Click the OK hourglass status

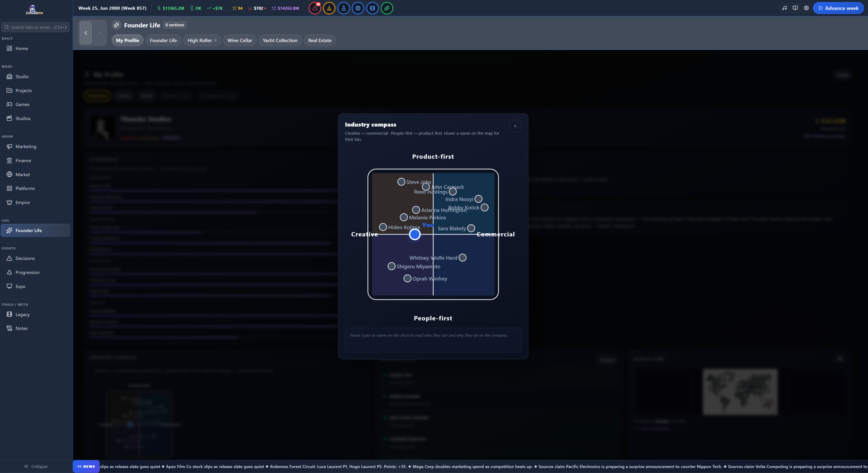tap(196, 8)
